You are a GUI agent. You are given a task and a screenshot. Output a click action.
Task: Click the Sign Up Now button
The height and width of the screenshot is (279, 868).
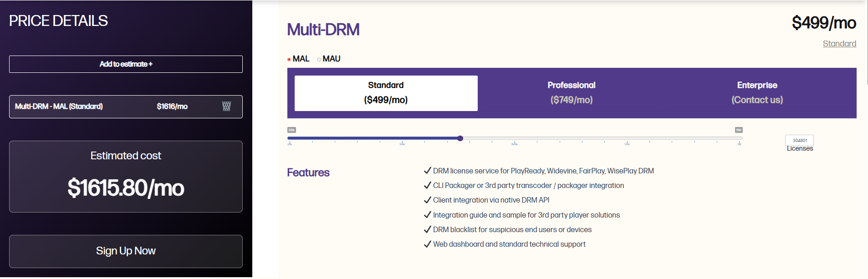click(126, 251)
